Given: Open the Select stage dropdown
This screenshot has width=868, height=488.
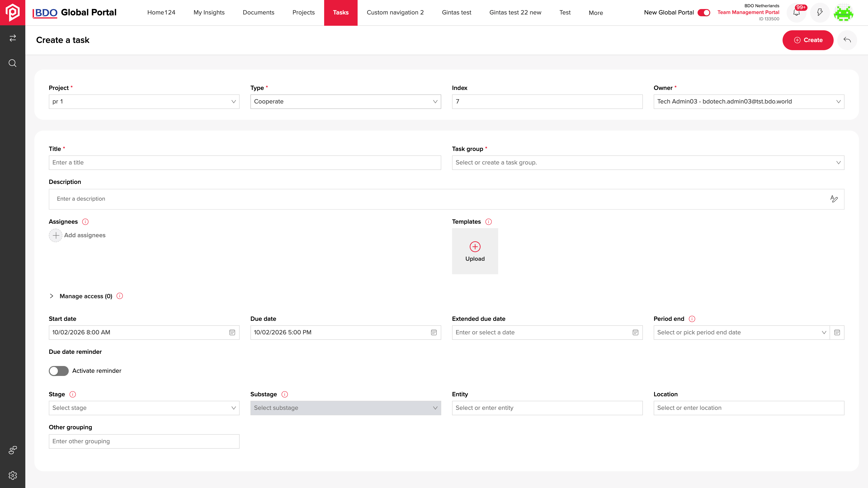Looking at the screenshot, I should point(144,408).
